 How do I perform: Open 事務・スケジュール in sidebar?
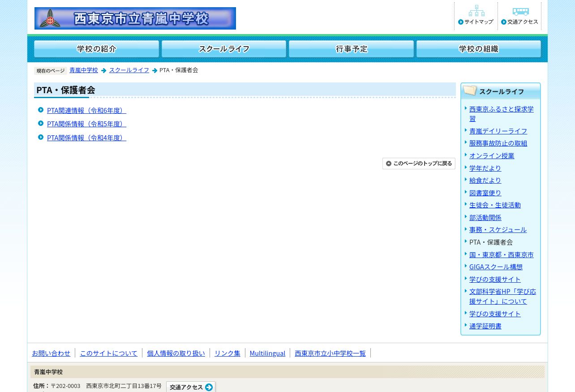click(x=498, y=229)
